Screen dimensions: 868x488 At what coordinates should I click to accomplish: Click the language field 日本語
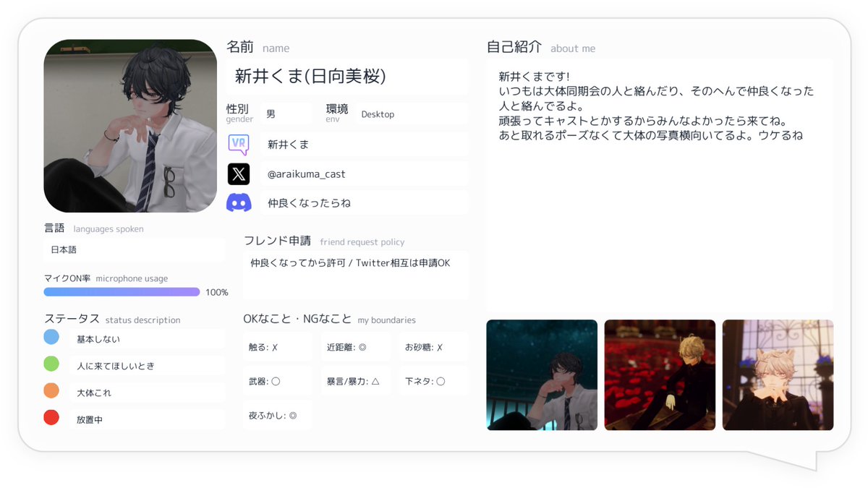[134, 250]
